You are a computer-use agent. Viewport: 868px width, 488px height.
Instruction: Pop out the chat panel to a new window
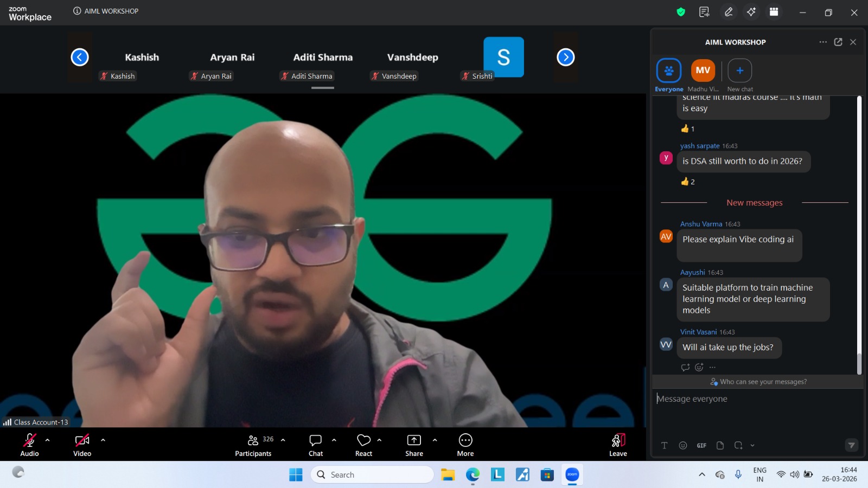click(x=838, y=42)
